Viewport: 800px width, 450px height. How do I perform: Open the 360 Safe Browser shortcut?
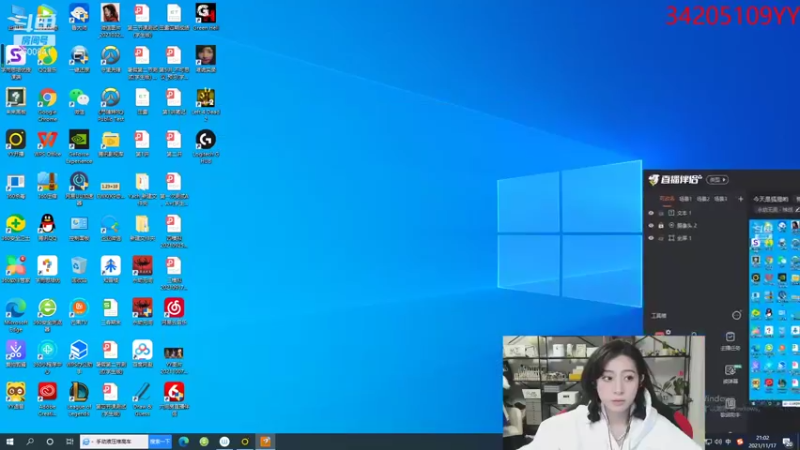click(47, 308)
